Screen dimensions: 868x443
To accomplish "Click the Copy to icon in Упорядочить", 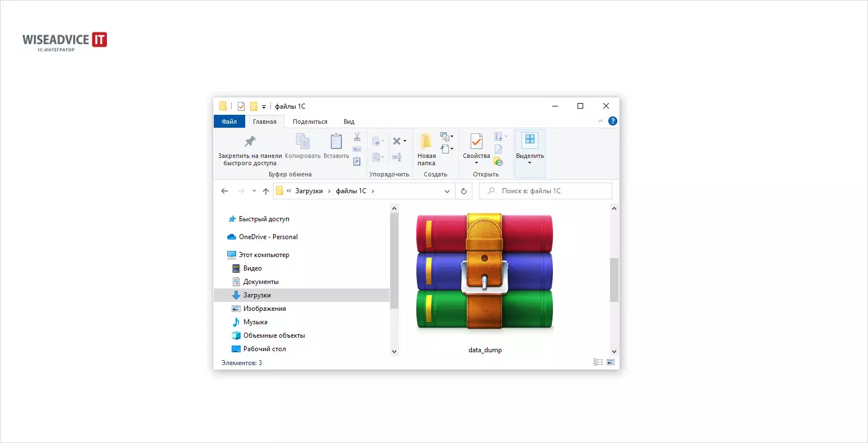I will point(376,157).
